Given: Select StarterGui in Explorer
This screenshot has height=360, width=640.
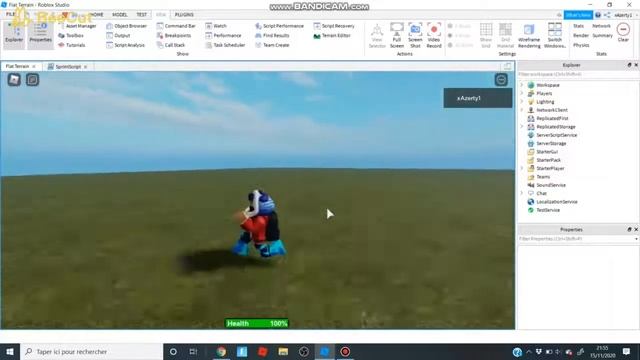Looking at the screenshot, I should coord(547,151).
